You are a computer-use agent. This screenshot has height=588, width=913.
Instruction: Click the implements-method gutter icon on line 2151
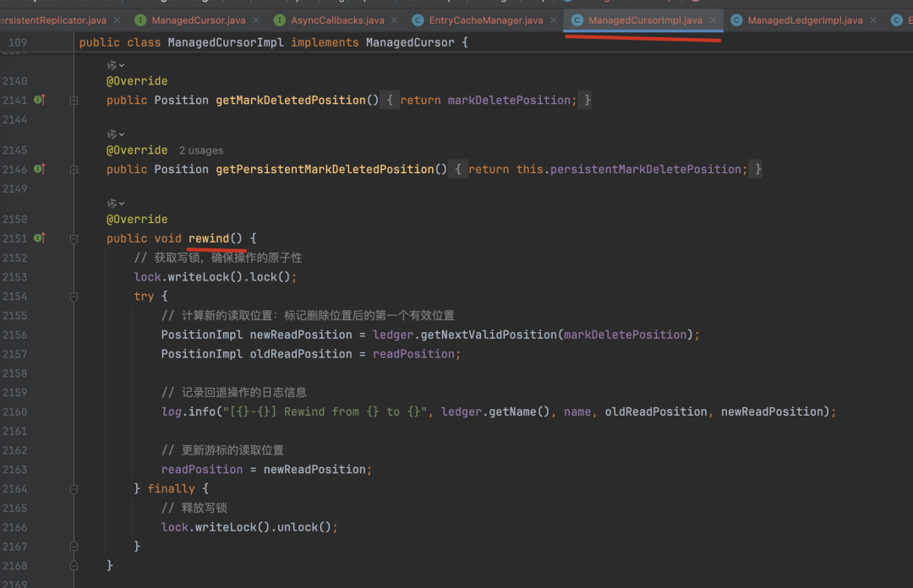(x=40, y=239)
